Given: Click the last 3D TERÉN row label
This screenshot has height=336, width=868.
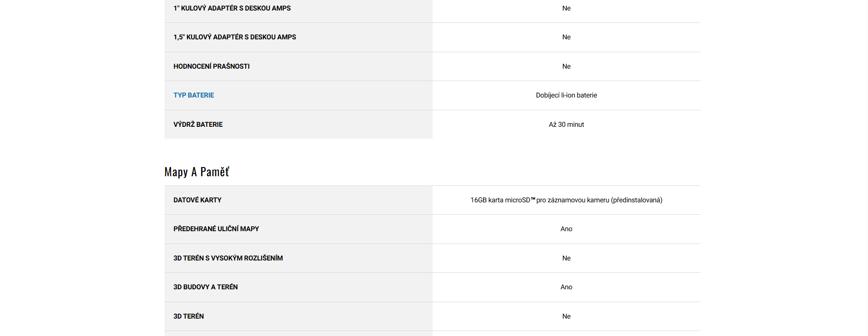Looking at the screenshot, I should pyautogui.click(x=188, y=316).
